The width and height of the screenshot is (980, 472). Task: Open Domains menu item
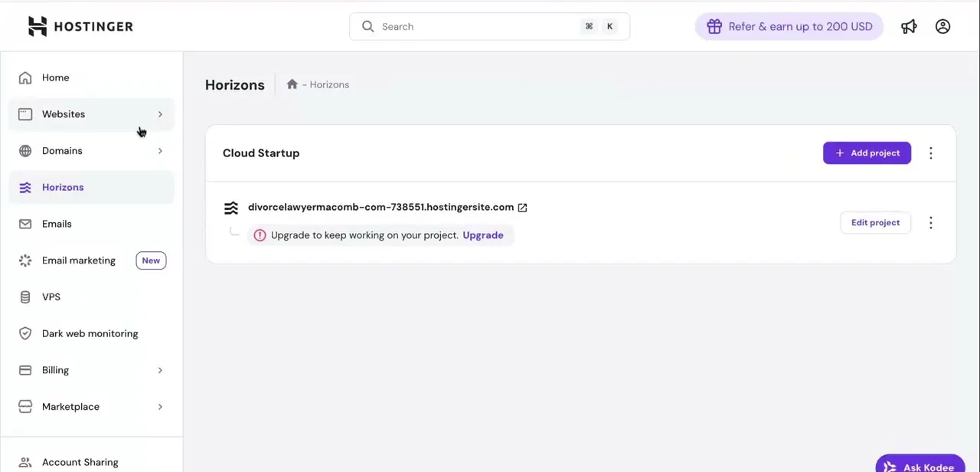[x=91, y=151]
